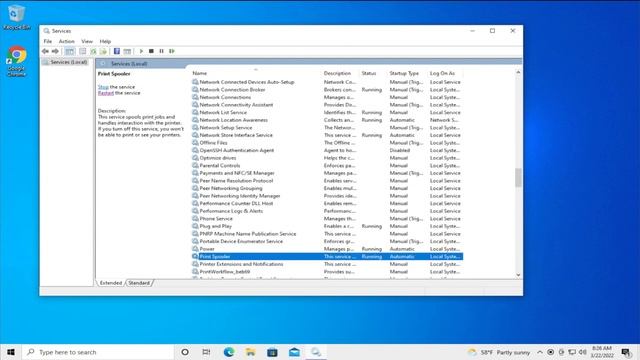Open Microsoft Store from the taskbar
The height and width of the screenshot is (360, 640).
point(272,352)
